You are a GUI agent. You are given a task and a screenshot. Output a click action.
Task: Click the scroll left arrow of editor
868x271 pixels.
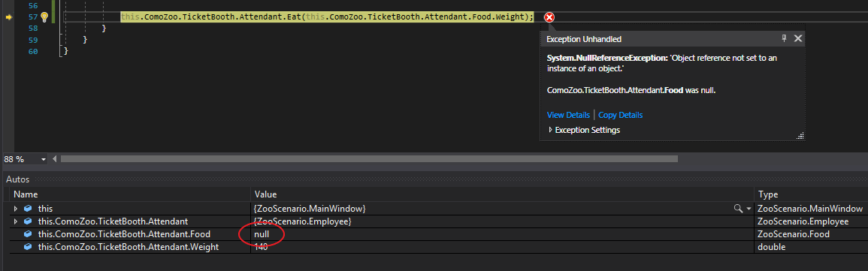(54, 159)
